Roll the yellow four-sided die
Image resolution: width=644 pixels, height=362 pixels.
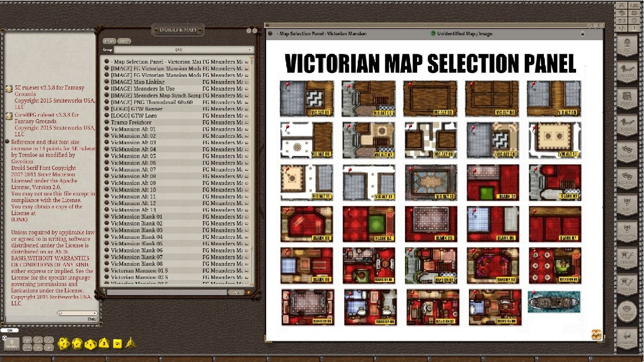[x=130, y=344]
